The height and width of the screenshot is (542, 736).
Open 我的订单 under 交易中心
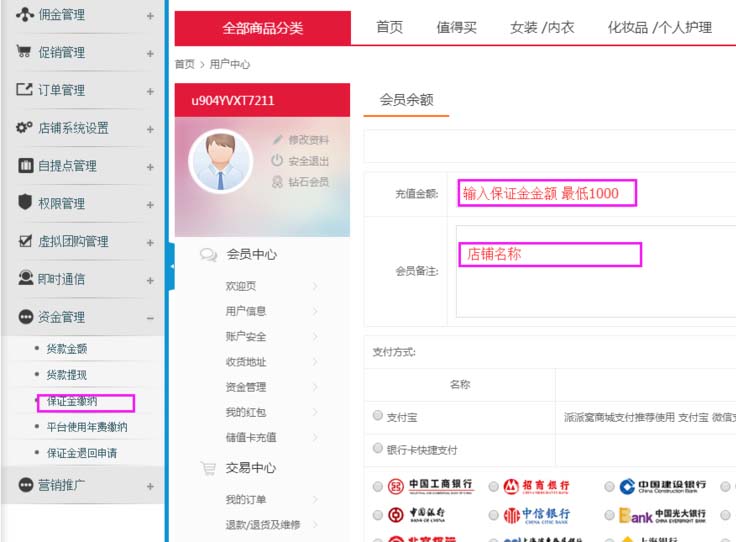pyautogui.click(x=245, y=499)
